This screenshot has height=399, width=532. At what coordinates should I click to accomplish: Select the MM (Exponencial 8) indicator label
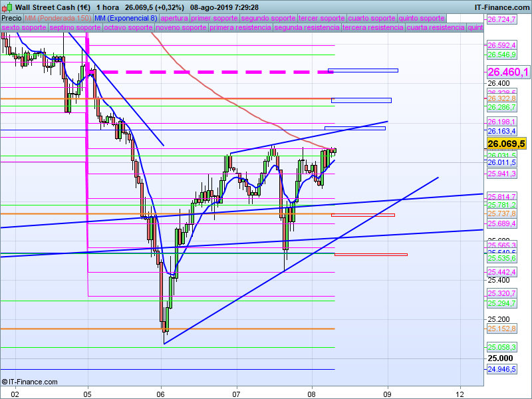(126, 19)
